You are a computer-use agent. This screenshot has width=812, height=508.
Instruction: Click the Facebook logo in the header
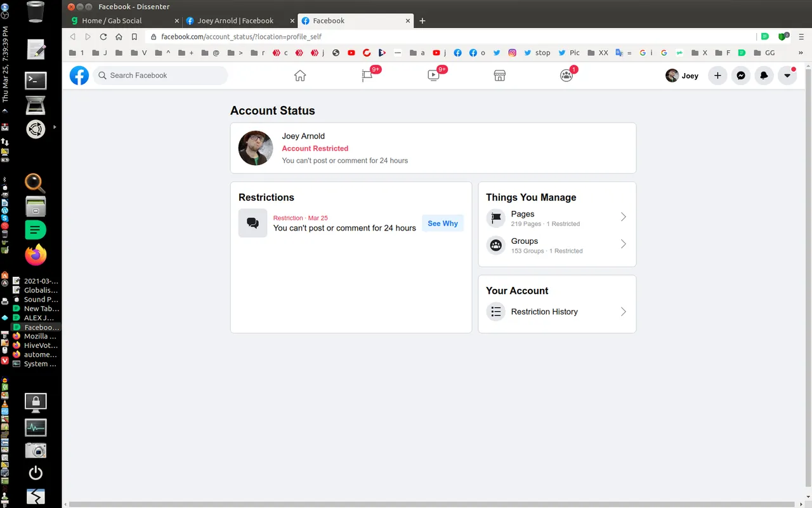coord(79,76)
